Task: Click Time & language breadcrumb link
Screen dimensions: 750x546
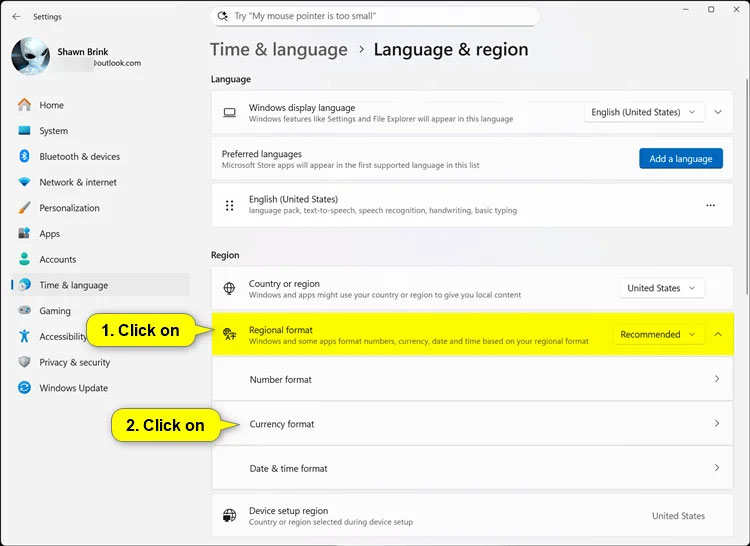Action: (x=278, y=50)
